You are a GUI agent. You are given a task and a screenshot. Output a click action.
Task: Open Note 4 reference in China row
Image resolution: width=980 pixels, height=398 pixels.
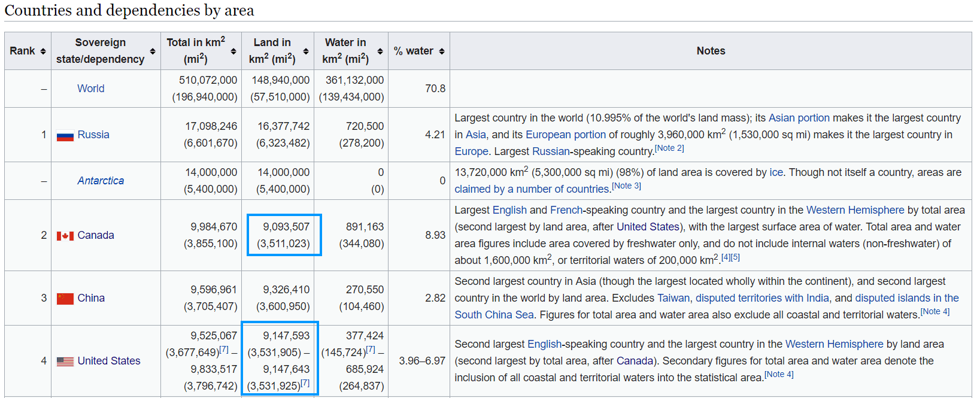pyautogui.click(x=935, y=311)
